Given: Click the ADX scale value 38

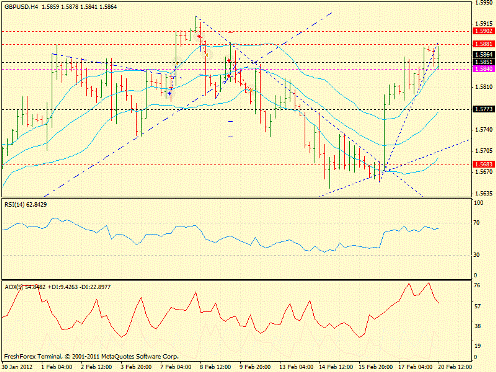Looking at the screenshot, I should tap(477, 326).
